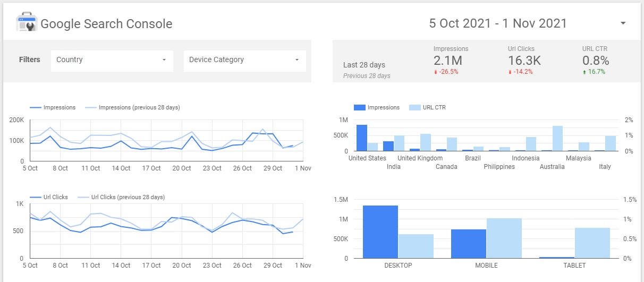Click the Italy axis label

pyautogui.click(x=605, y=167)
